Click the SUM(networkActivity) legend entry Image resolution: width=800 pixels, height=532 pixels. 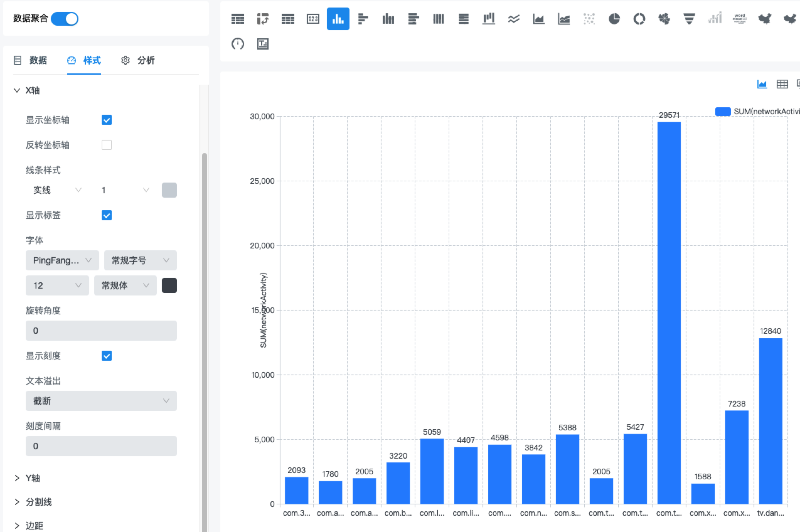coord(757,111)
